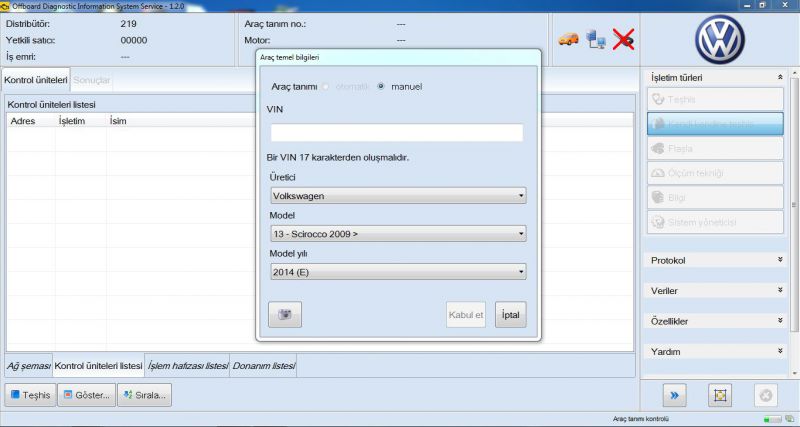This screenshot has height=427, width=800.
Task: Click the Teşhis button at bottom left
Action: [x=31, y=395]
